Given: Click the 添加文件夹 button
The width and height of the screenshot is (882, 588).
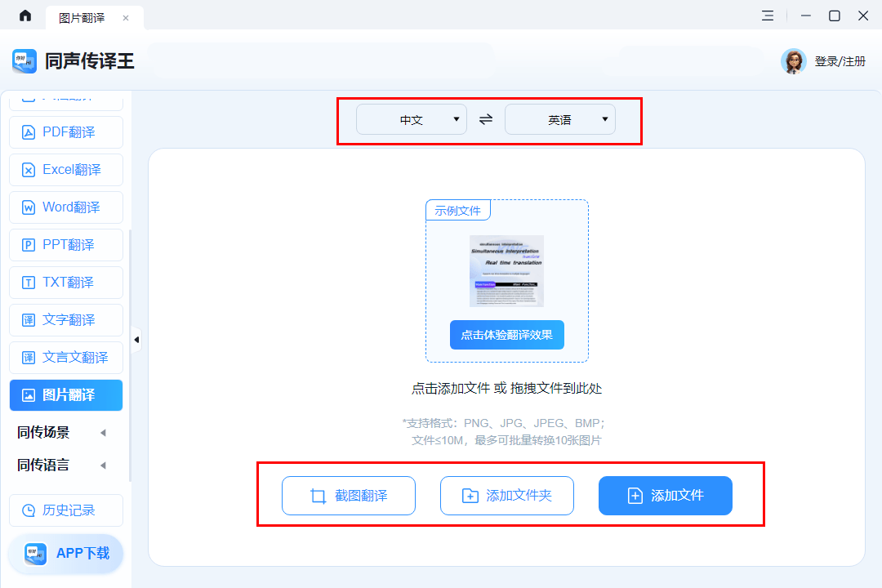Looking at the screenshot, I should coord(507,496).
